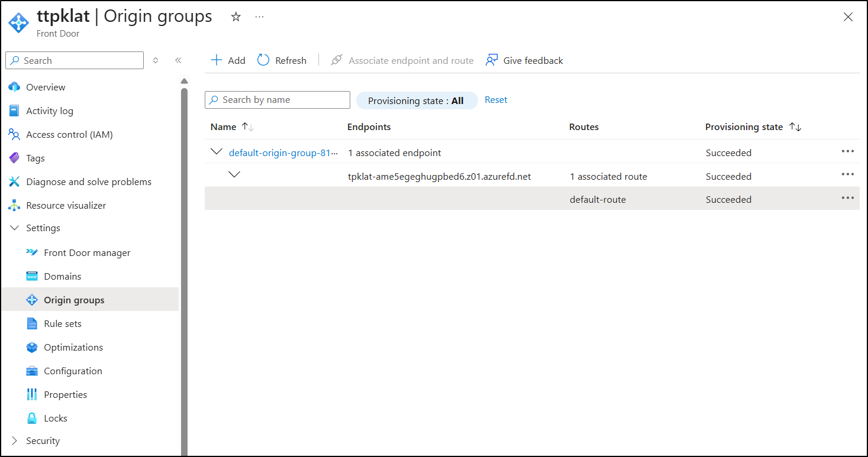This screenshot has width=868, height=457.
Task: Select Access control (IAM) in sidebar
Action: click(x=69, y=135)
